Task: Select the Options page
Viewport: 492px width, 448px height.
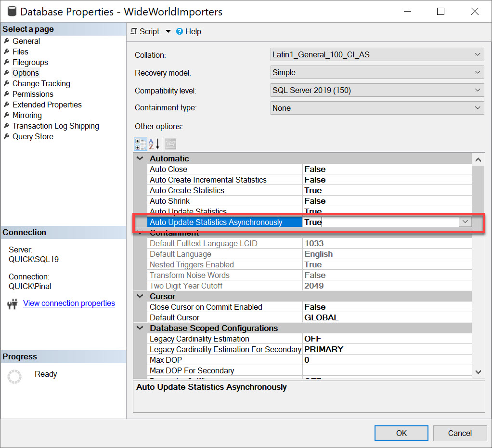Action: pos(26,73)
